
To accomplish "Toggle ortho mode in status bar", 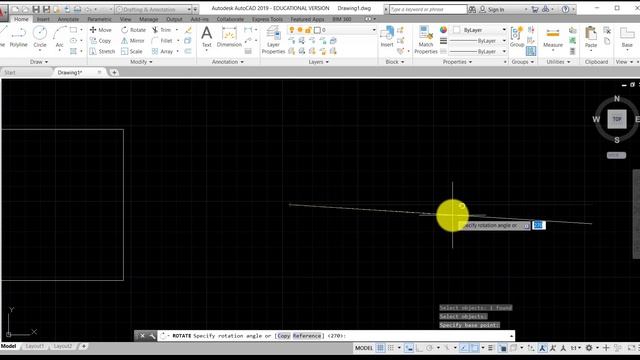I will click(419, 348).
